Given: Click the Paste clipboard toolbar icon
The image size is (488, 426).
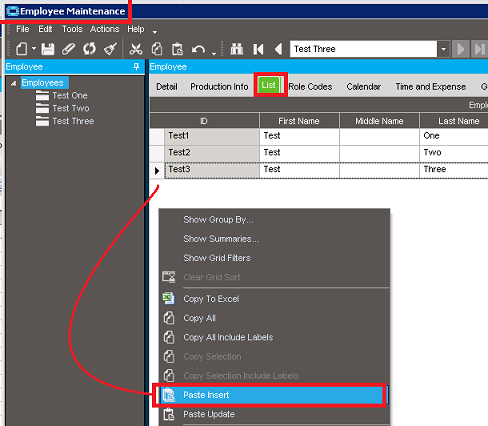Looking at the screenshot, I should click(177, 49).
